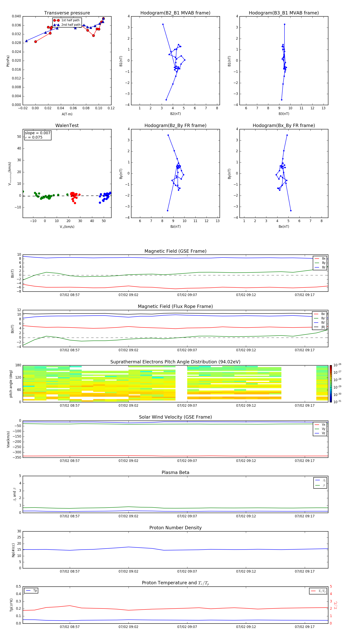Click the red 'Te/Tp' legend entry
The image size is (351, 644).
318,591
